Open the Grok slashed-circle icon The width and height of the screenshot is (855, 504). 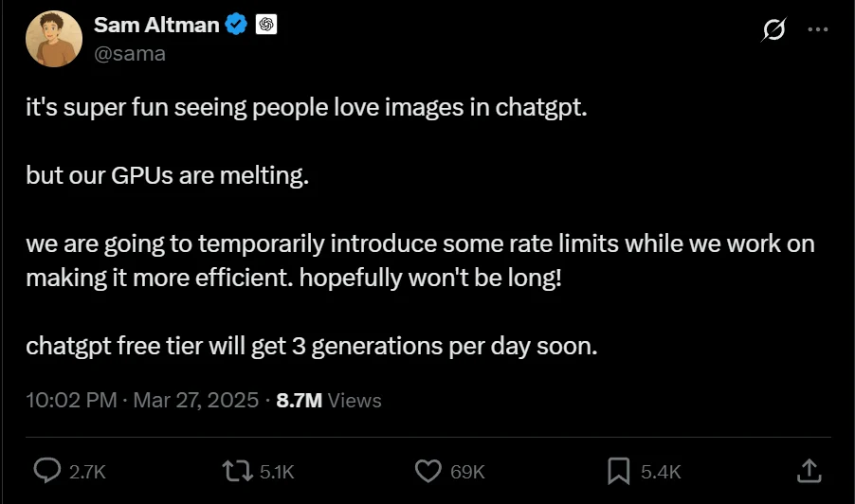click(x=773, y=30)
